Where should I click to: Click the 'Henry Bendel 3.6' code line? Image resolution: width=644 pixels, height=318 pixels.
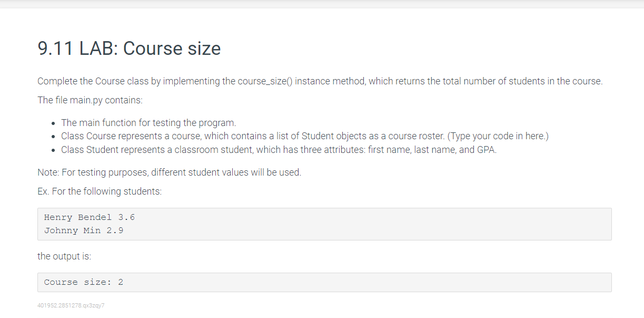pyautogui.click(x=90, y=217)
